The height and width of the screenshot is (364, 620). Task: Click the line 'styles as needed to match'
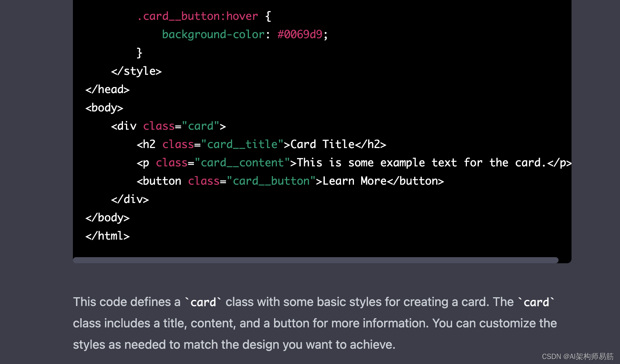point(234,345)
